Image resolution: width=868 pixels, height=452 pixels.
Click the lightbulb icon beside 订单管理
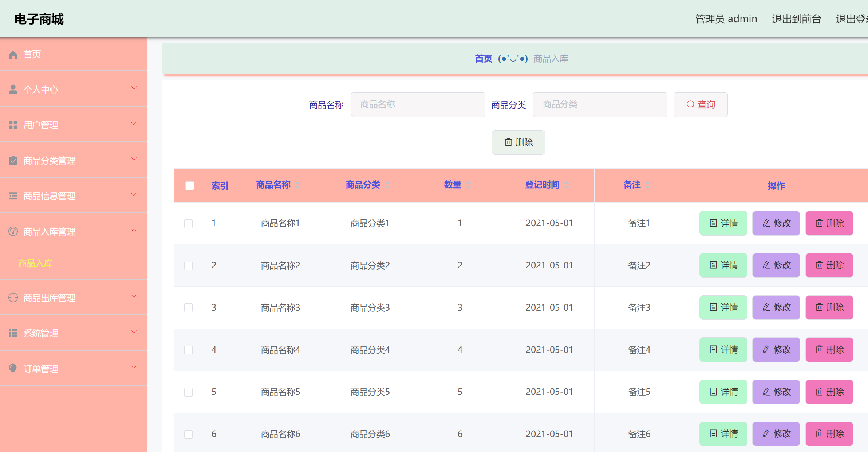click(x=13, y=369)
